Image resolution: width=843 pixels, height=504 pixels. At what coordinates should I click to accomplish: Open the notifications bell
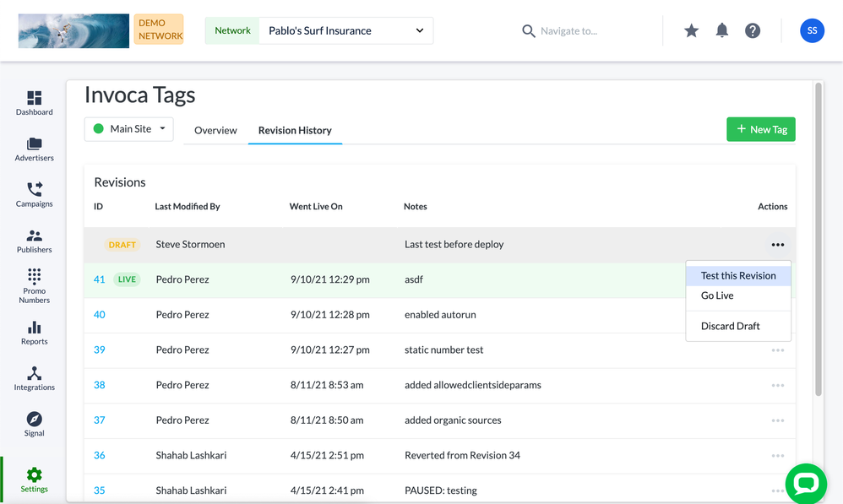pos(722,30)
